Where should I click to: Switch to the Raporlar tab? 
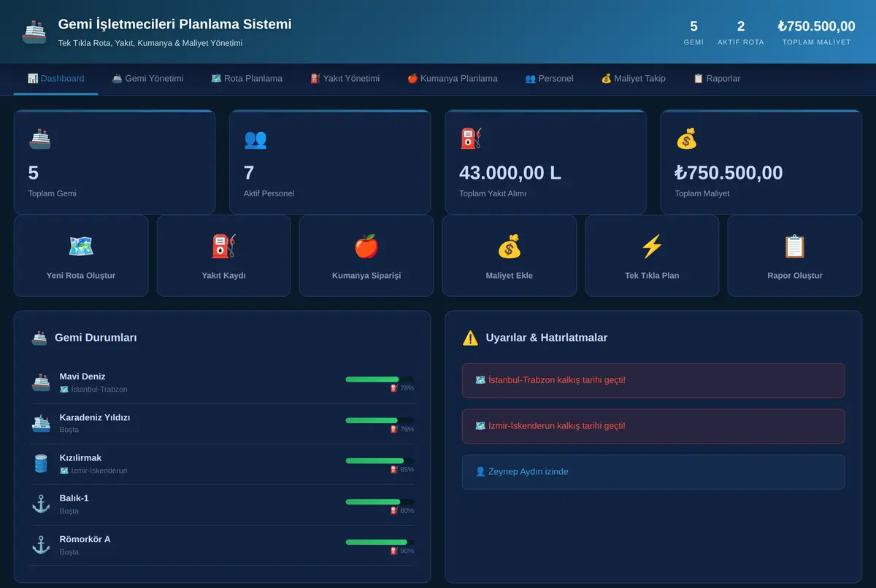coord(717,79)
